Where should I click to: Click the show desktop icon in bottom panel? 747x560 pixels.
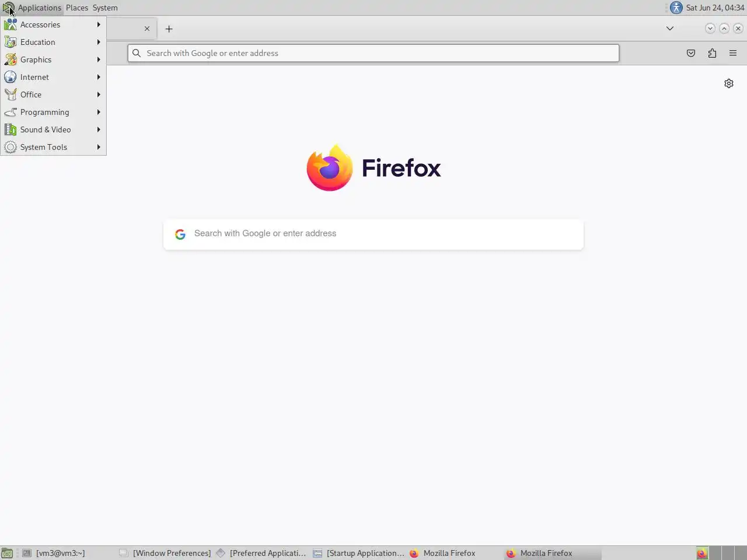[7, 553]
